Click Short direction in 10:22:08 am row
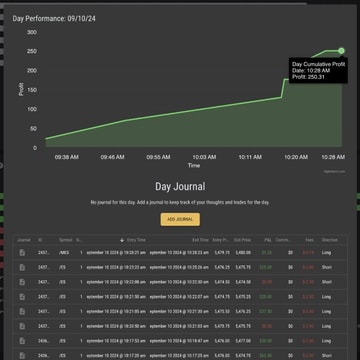Viewport: 360px width, 360px height. [x=327, y=282]
